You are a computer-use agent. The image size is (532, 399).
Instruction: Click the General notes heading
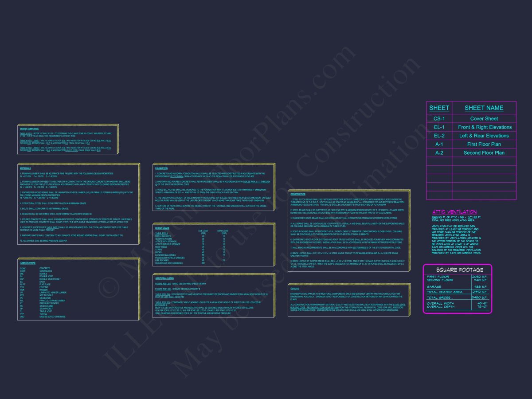point(295,288)
